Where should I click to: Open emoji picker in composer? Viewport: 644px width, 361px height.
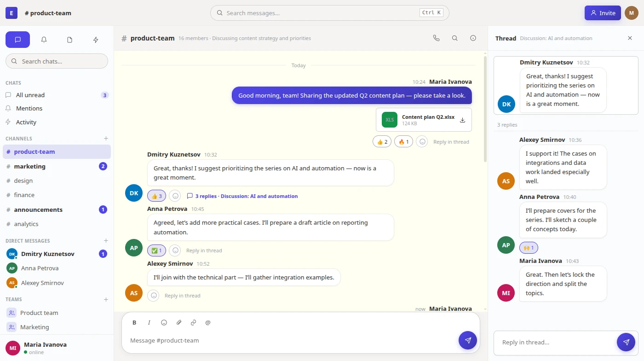164,323
